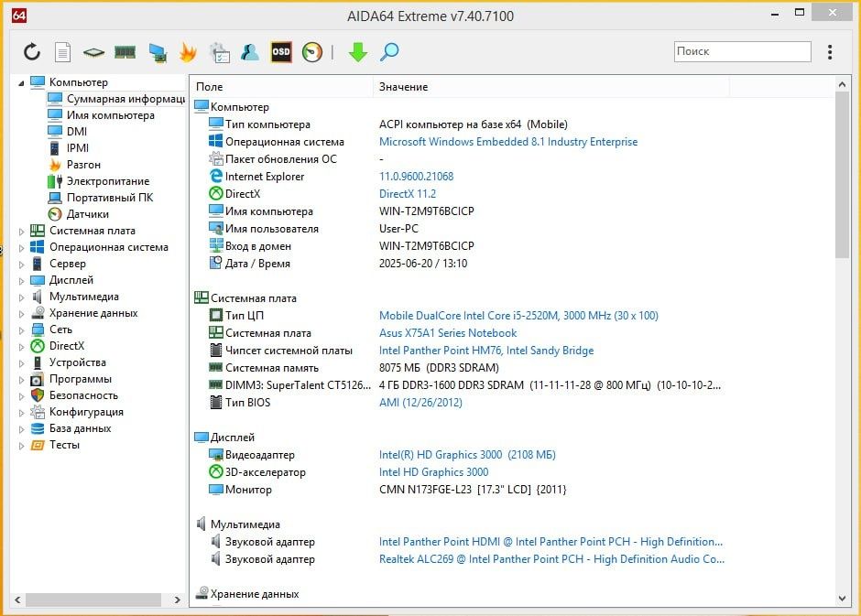Screen dimensions: 861x616
Task: Open the three-dot options menu
Action: [830, 52]
